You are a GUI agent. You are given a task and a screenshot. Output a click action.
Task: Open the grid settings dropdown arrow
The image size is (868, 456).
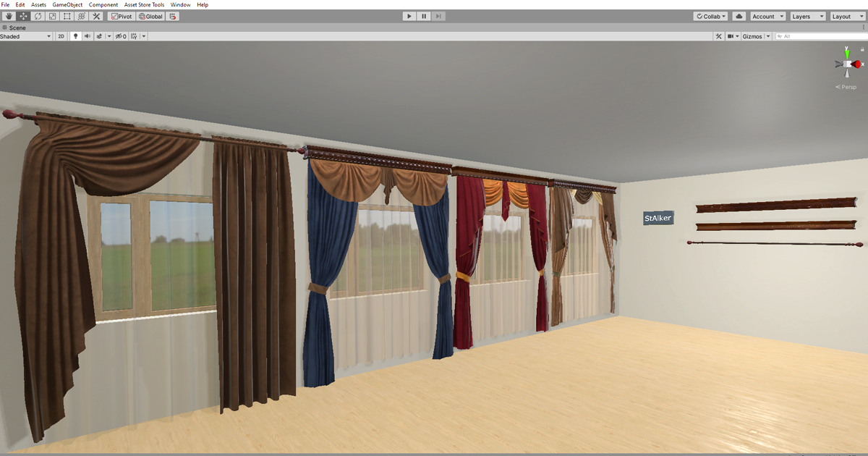[x=144, y=36]
